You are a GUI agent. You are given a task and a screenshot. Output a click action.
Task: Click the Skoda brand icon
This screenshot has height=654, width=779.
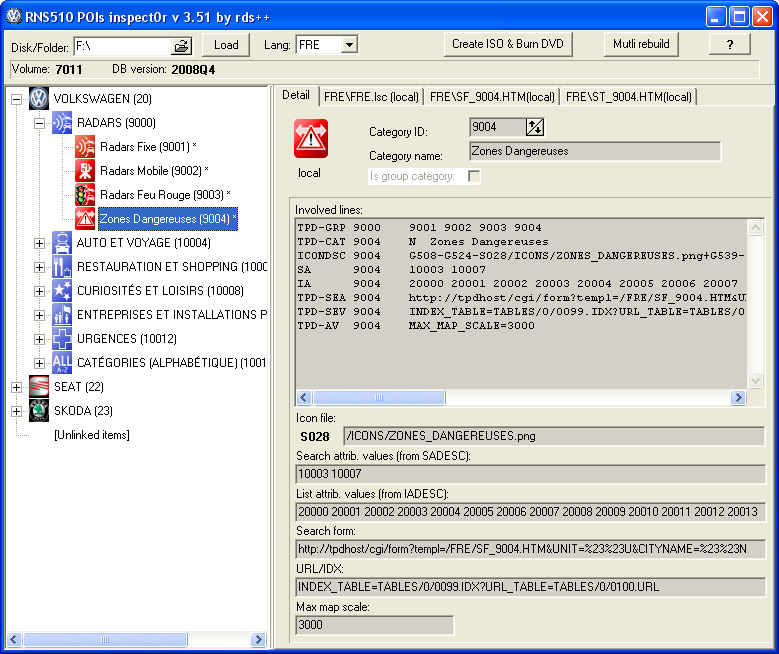(38, 411)
